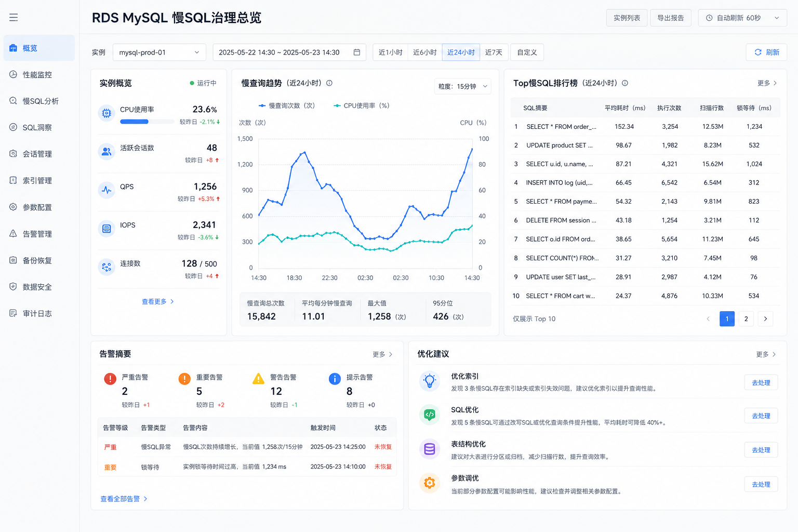Click the 锁等待 alert row
Screen dimensions: 798x532
(247, 467)
